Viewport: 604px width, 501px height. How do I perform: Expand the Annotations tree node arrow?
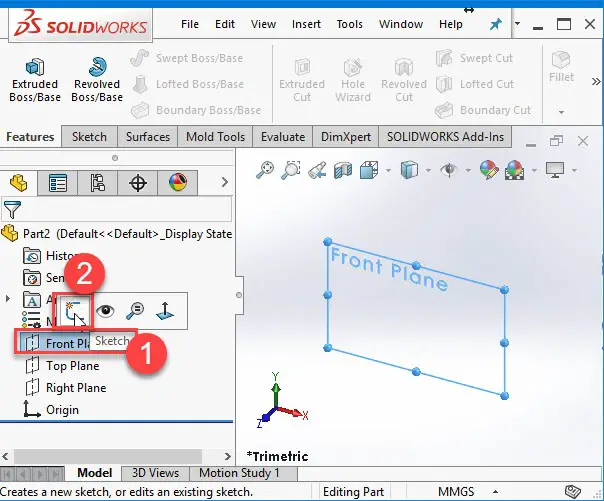coord(8,298)
